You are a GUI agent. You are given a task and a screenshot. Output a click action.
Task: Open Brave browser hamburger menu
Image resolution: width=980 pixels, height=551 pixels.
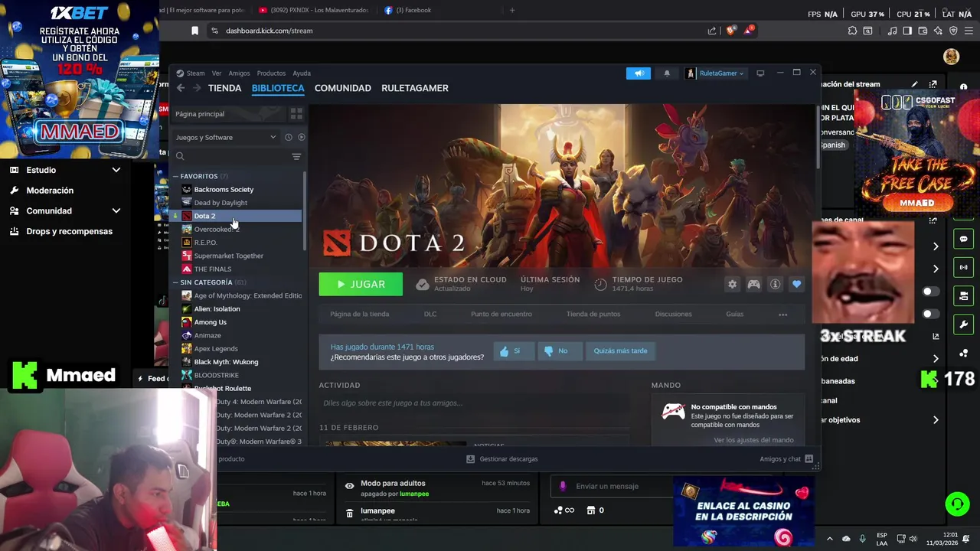(968, 31)
